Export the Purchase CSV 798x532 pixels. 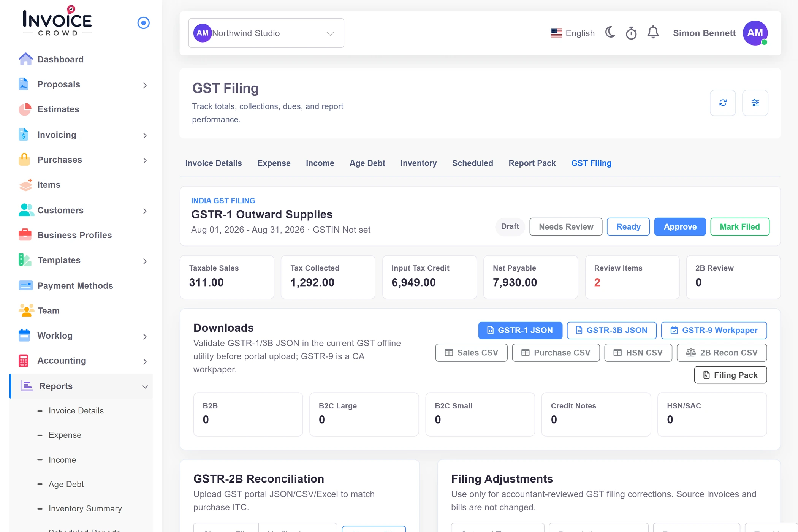tap(556, 353)
